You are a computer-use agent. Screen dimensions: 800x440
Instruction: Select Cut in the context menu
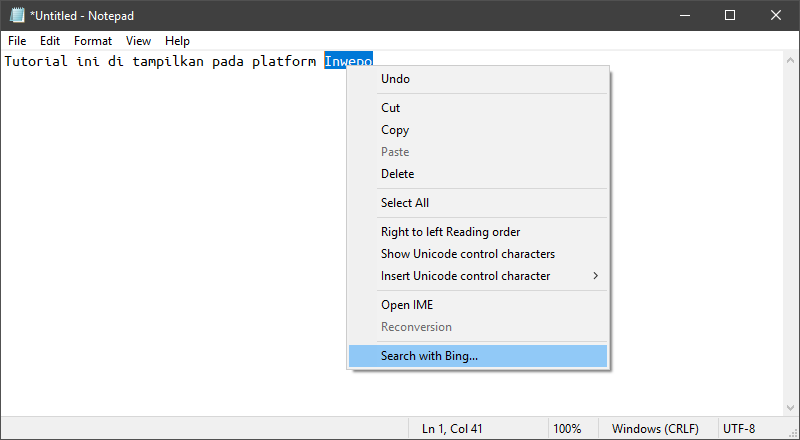coord(390,108)
